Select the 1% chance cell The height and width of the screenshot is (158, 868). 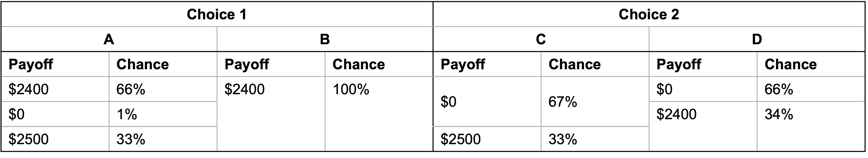point(127,114)
